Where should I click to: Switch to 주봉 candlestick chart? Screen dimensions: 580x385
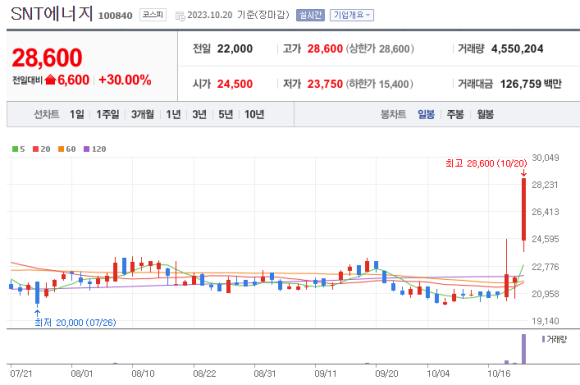click(x=455, y=114)
